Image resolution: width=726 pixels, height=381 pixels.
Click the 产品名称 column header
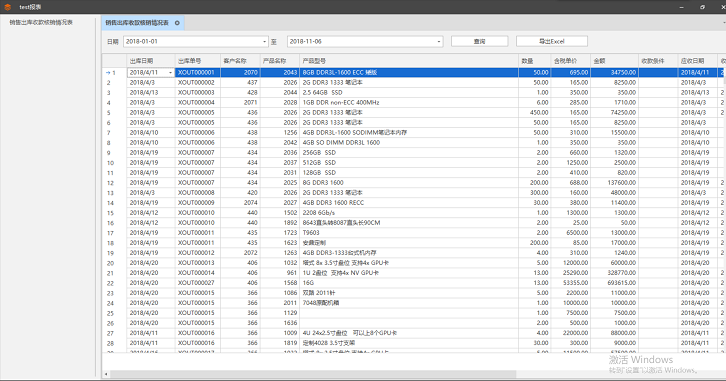[x=280, y=61]
